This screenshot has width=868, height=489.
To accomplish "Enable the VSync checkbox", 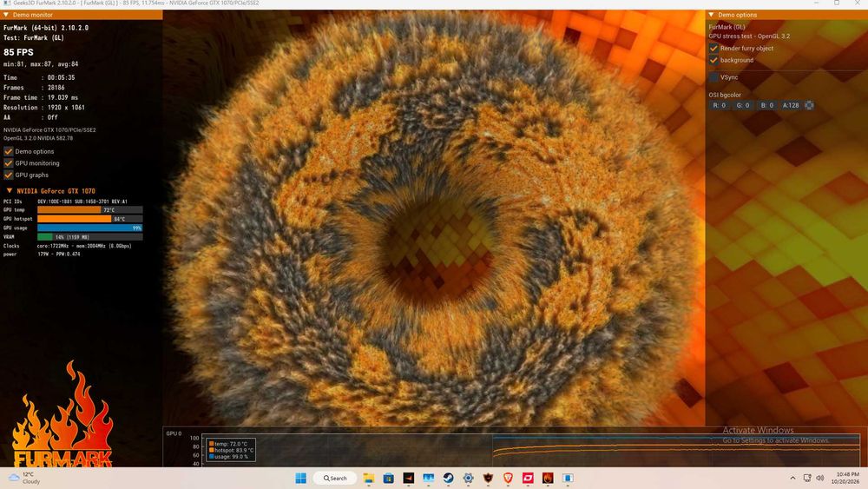I will [x=713, y=77].
